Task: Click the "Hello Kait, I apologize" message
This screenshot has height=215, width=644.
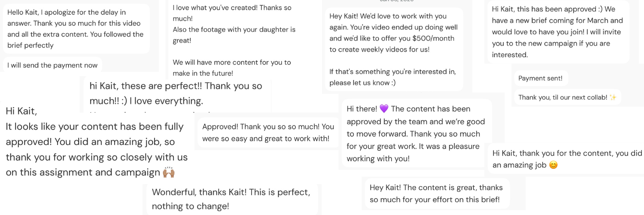Action: tap(76, 29)
